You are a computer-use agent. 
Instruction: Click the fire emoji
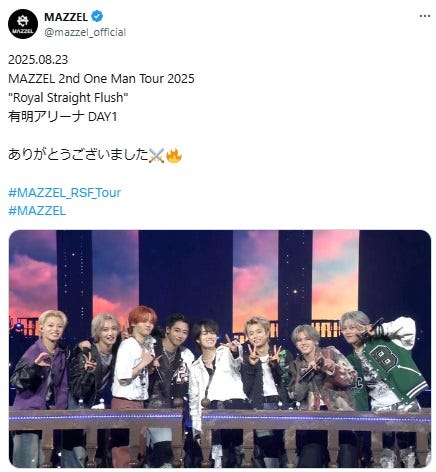click(174, 155)
